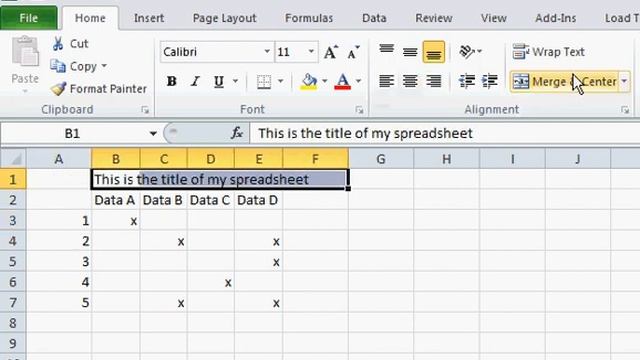Open the File tab

tap(28, 18)
